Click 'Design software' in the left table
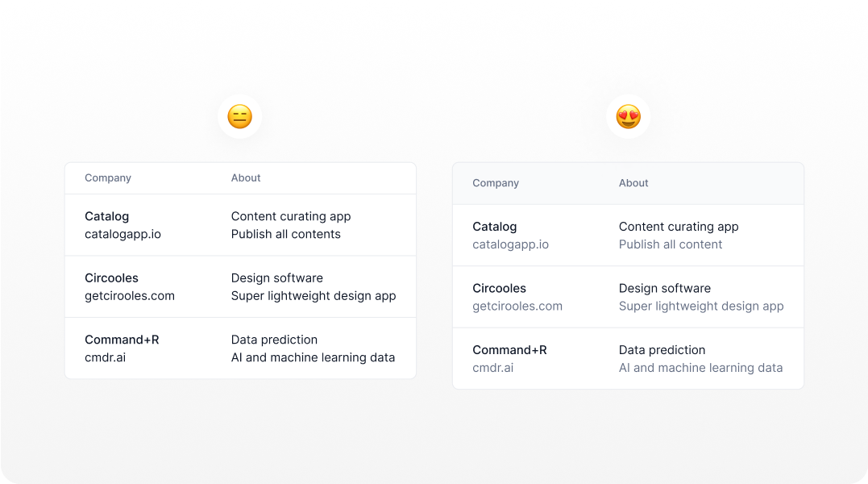868x484 pixels. [x=276, y=278]
